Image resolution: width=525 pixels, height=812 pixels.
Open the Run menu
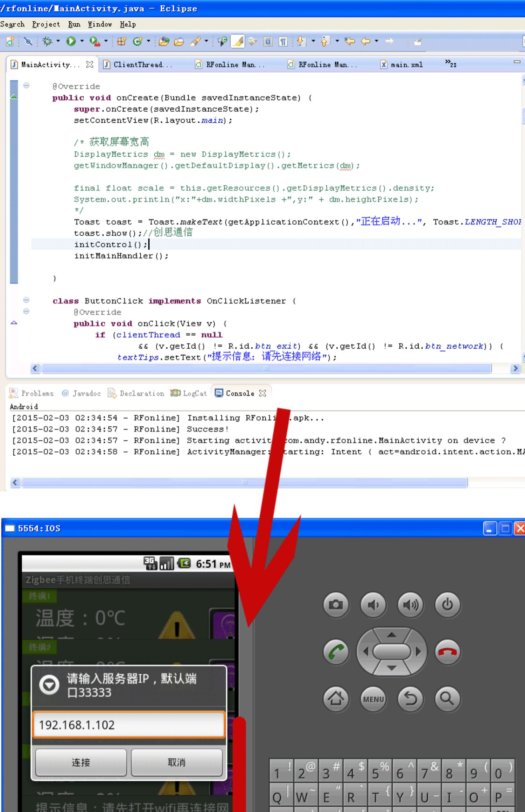tap(74, 24)
